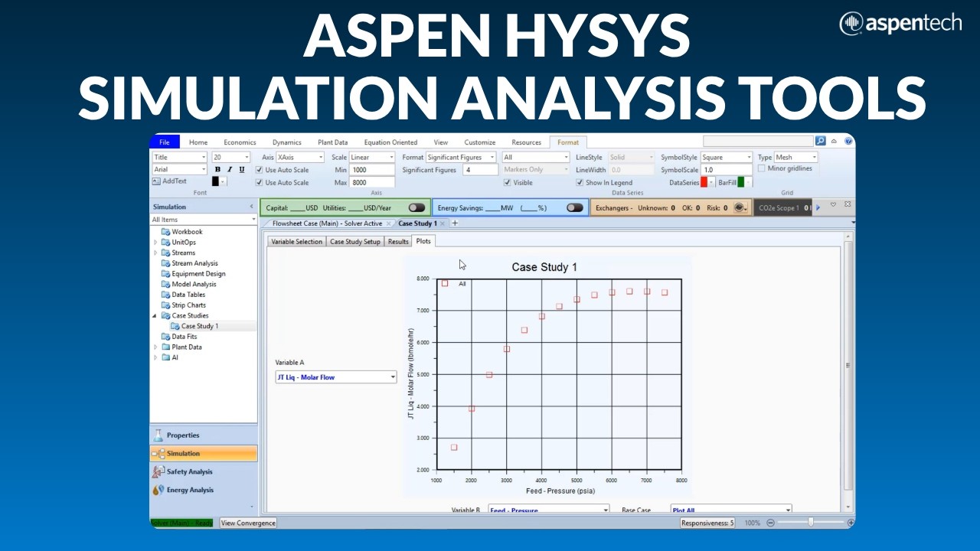
Task: Switch on the Energy Savings toggle
Action: point(574,207)
